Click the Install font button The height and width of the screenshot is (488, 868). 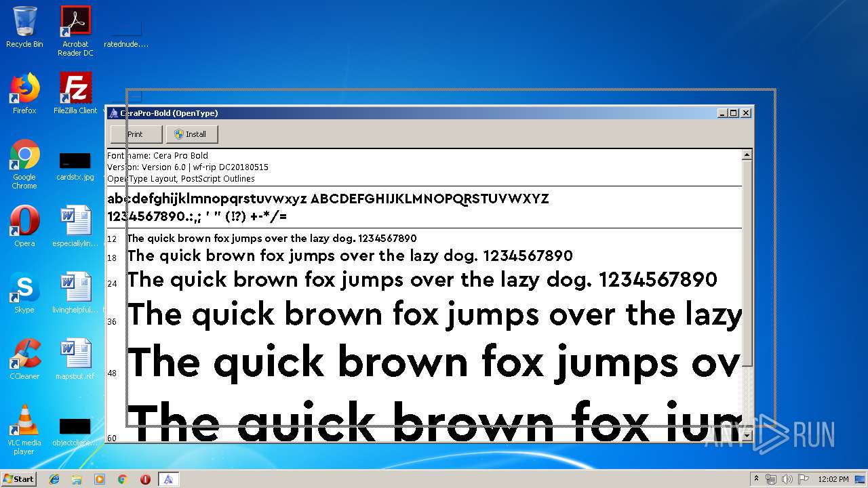pos(192,134)
